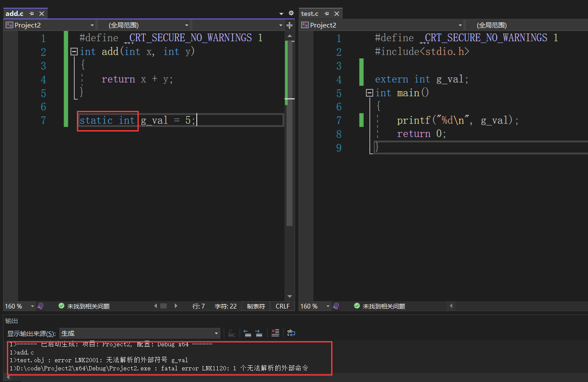Screen dimensions: 588x382
Task: Go to next message in output
Action: tap(259, 333)
